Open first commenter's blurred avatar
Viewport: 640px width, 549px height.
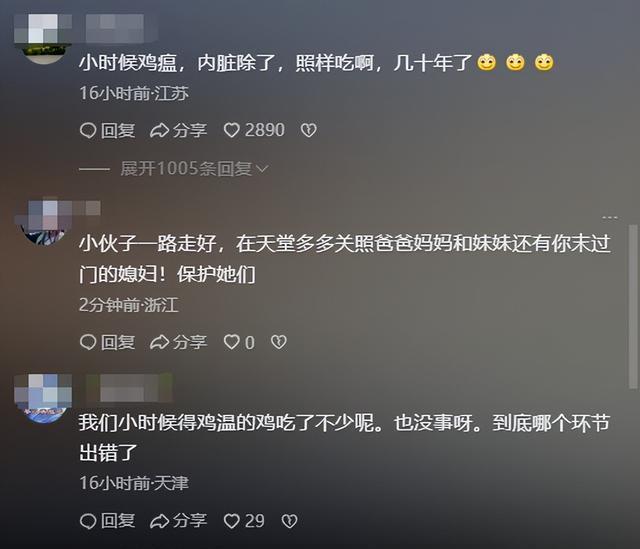pyautogui.click(x=43, y=39)
